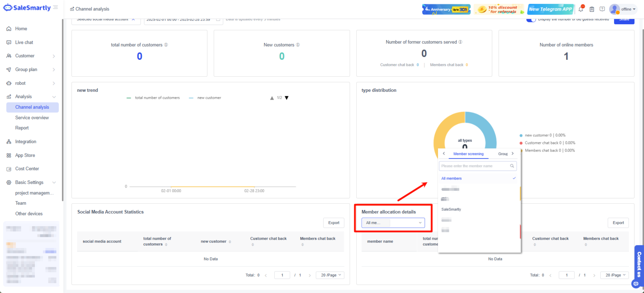Click the clipboard icon in the top bar
This screenshot has height=293, width=644.
591,9
